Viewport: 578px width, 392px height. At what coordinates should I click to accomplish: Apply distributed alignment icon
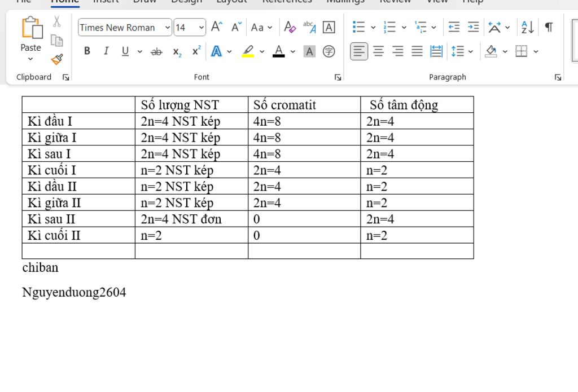click(x=436, y=51)
